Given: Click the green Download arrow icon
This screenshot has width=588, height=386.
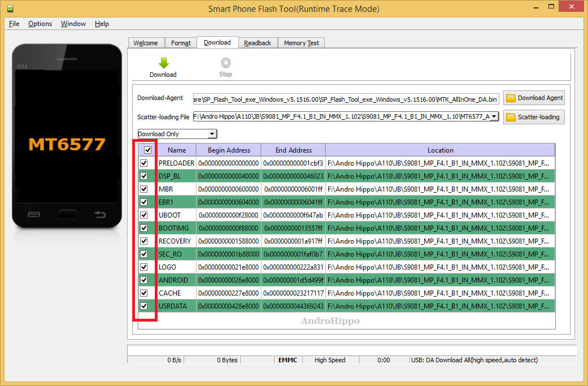Looking at the screenshot, I should (x=163, y=62).
